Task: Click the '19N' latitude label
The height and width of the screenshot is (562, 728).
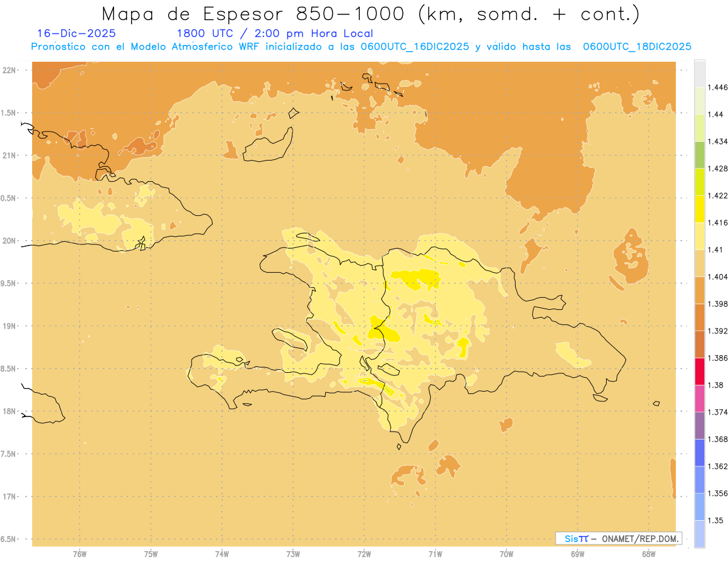Action: coord(9,326)
